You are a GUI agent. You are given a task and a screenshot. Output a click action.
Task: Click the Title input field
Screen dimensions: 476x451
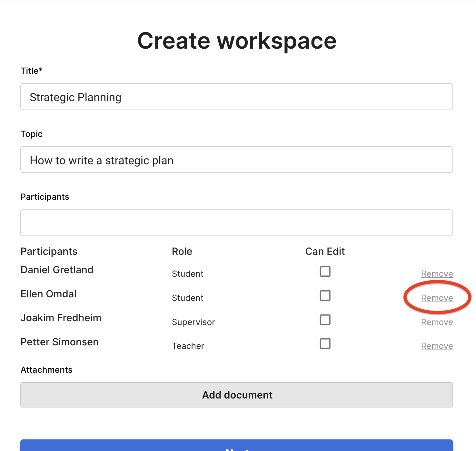click(x=236, y=97)
